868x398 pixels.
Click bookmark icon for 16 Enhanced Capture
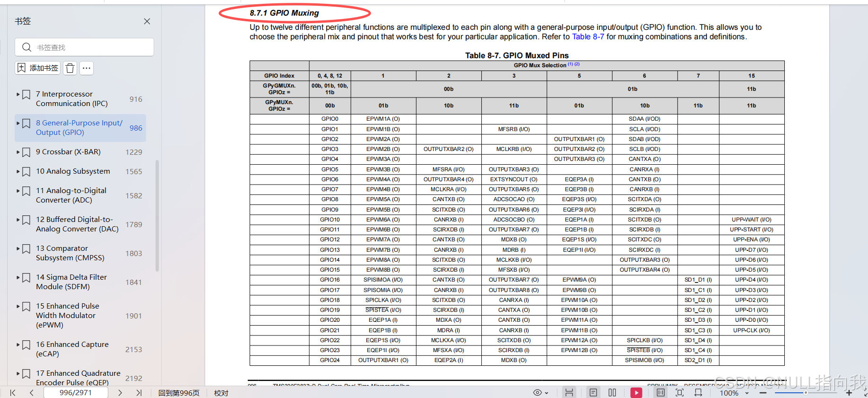pos(26,345)
